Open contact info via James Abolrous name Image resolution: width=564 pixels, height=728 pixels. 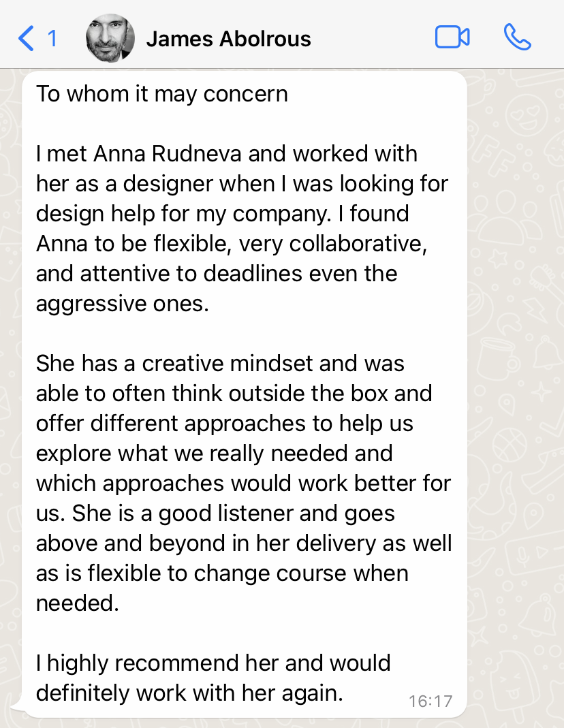point(228,39)
